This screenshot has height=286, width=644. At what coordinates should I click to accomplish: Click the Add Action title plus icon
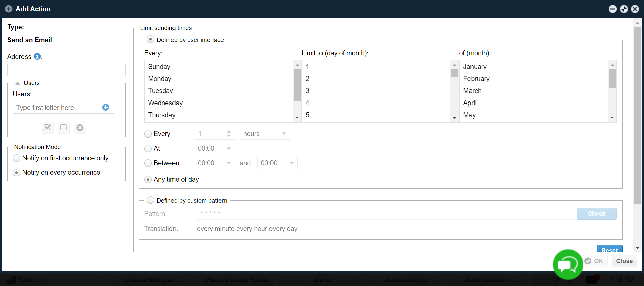click(x=9, y=9)
